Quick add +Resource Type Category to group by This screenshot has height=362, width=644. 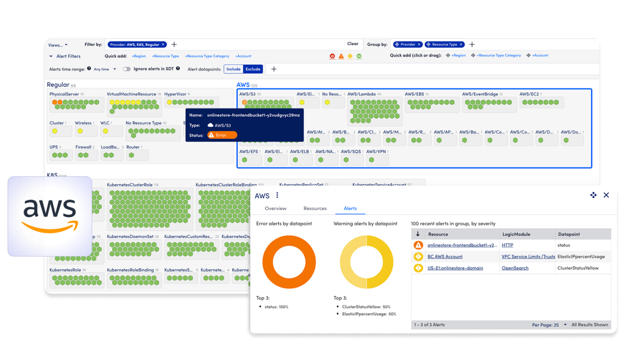499,55
